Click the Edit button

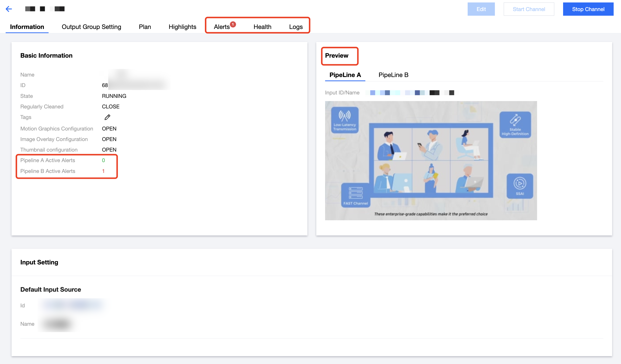(x=481, y=9)
